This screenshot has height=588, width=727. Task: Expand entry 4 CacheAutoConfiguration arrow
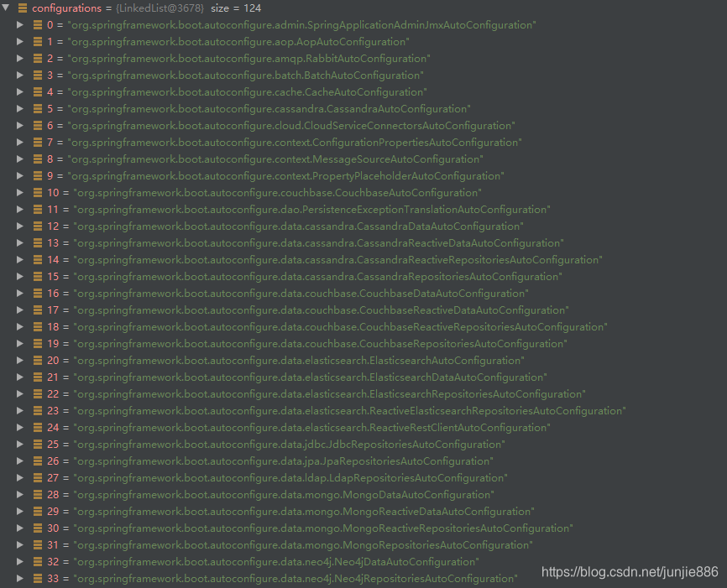[x=20, y=92]
